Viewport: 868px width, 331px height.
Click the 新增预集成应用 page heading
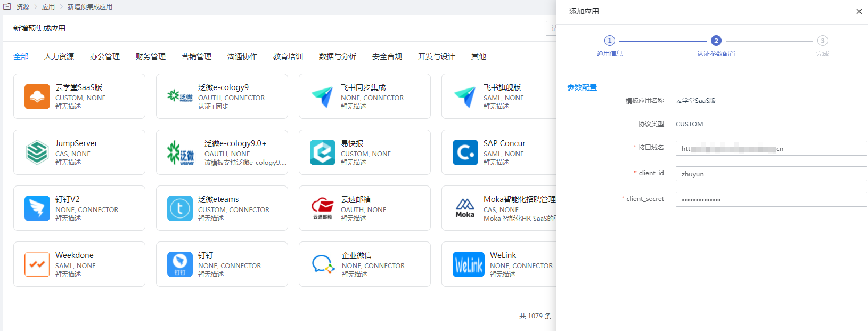[x=39, y=28]
